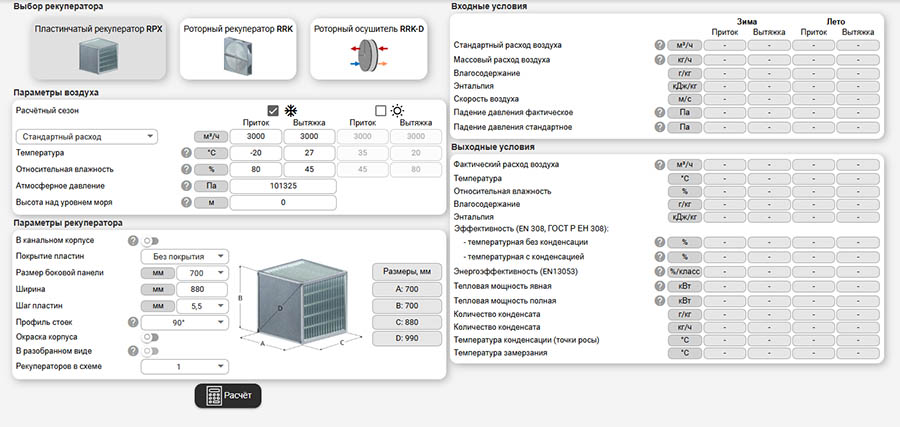Open the Шаг пластин 5,5 dropdown
This screenshot has width=900, height=427.
pyautogui.click(x=208, y=306)
